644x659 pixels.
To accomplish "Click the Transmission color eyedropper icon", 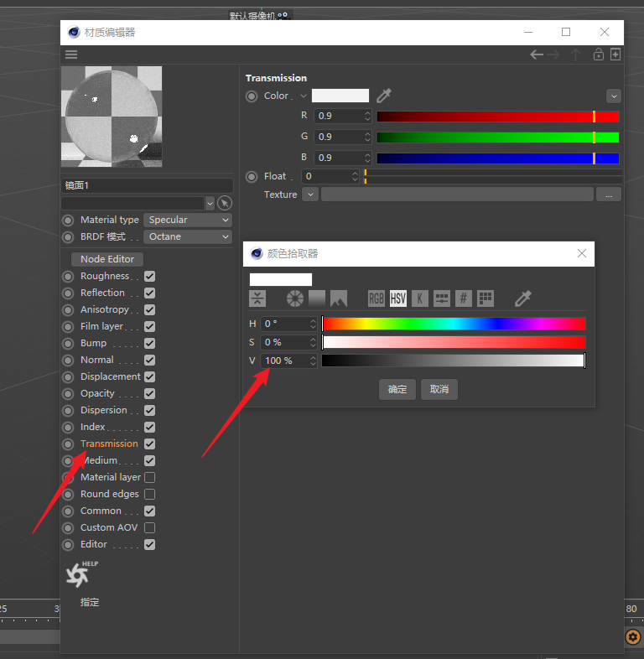I will click(384, 96).
